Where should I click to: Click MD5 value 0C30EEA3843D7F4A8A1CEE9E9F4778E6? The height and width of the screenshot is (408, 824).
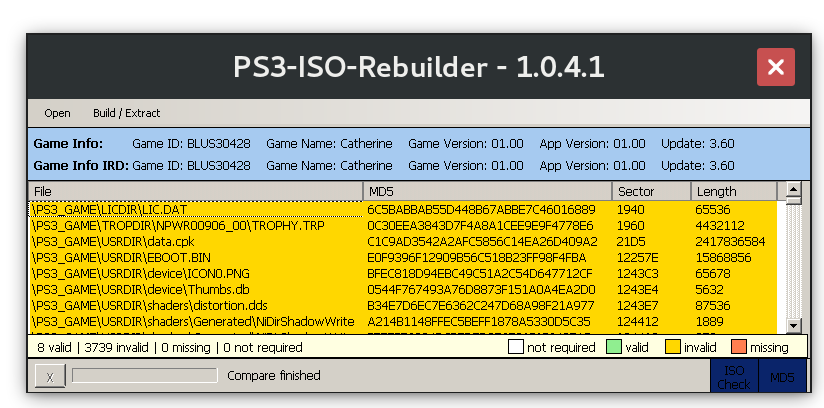click(x=480, y=226)
